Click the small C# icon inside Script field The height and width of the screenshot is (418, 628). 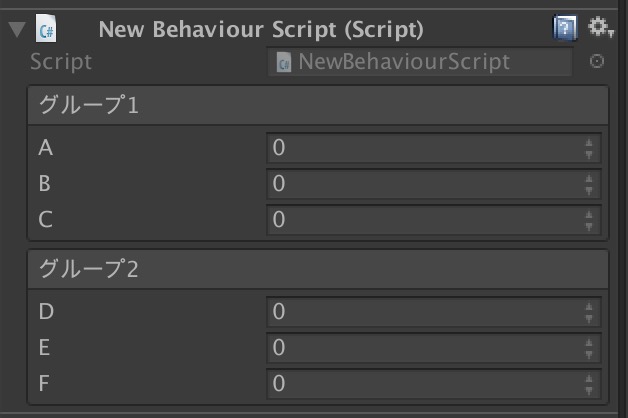tap(284, 63)
